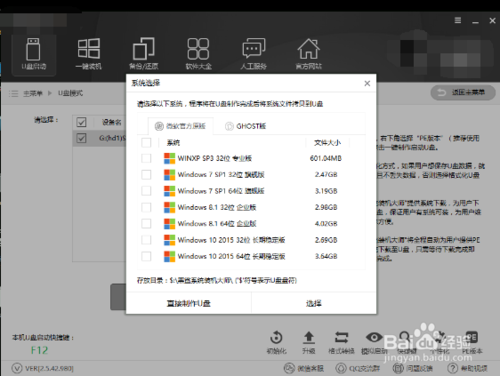Tick the select-all checkbox beside 系统 header
Screen dimensions: 500x376
coord(146,143)
